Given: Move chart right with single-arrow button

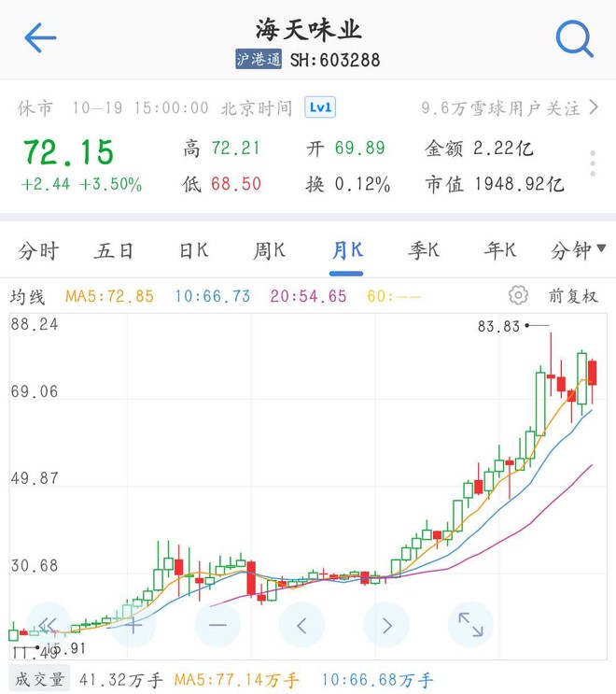Looking at the screenshot, I should click(386, 625).
